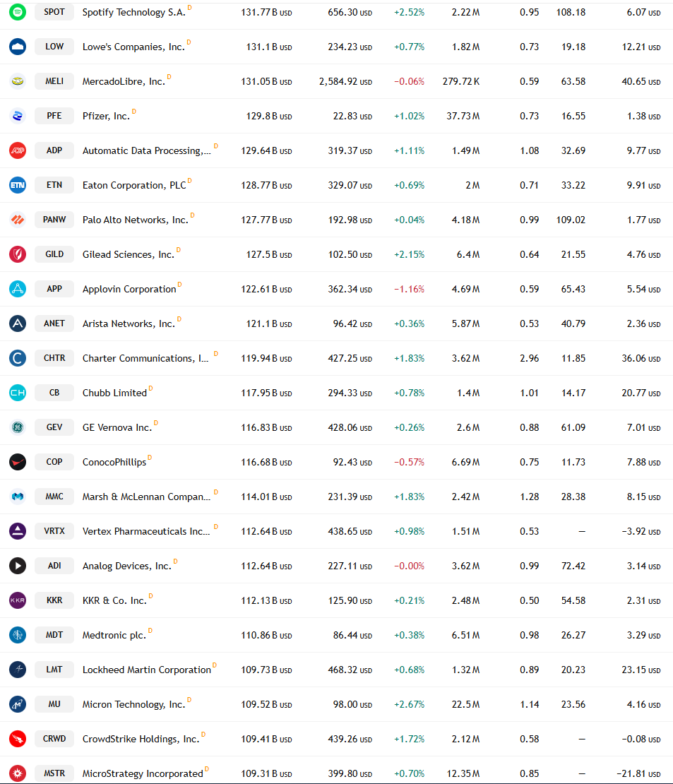Click the Spotify logo icon
The height and width of the screenshot is (784, 673).
point(18,12)
